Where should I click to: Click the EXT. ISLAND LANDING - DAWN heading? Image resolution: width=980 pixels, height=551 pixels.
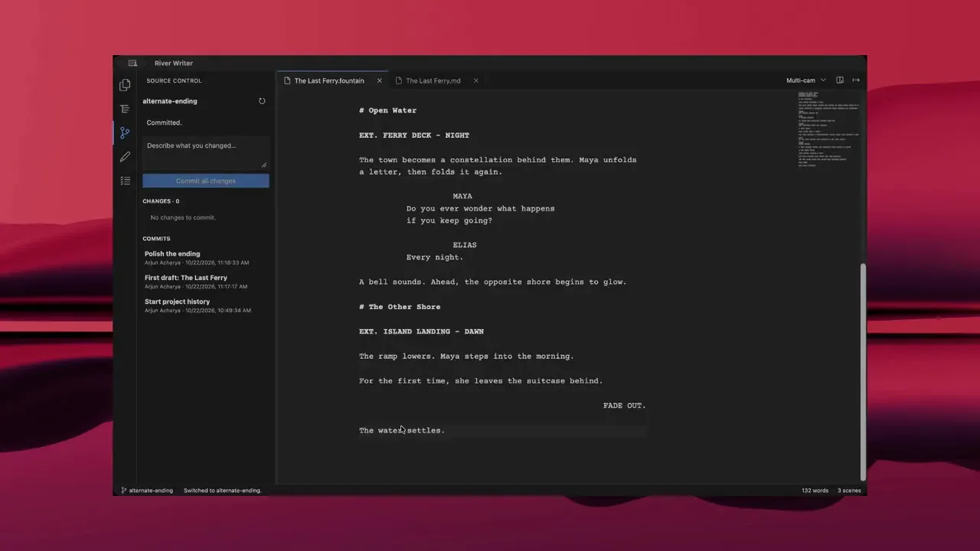coord(421,331)
